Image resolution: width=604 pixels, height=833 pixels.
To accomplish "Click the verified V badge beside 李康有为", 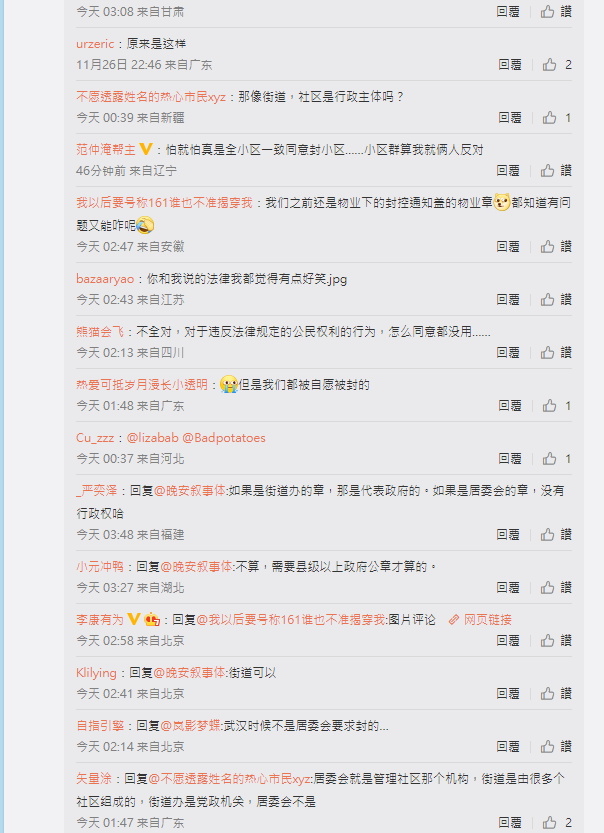I will pos(134,619).
